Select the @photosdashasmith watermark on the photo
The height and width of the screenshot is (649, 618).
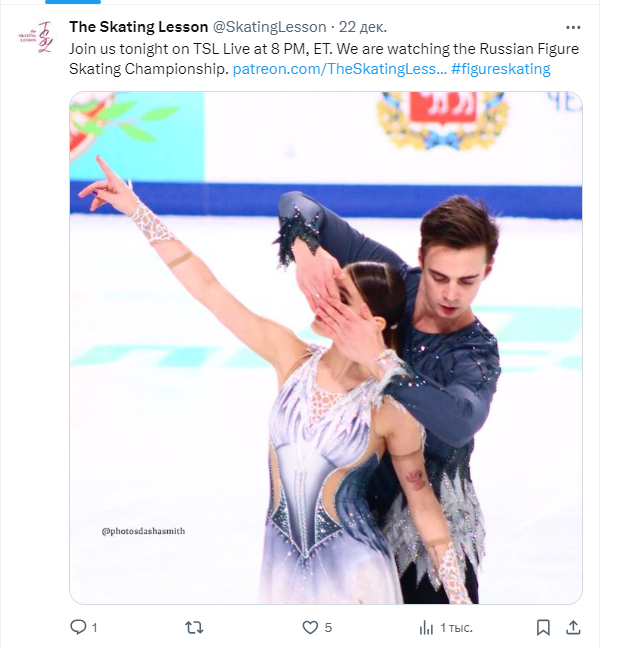(x=143, y=531)
